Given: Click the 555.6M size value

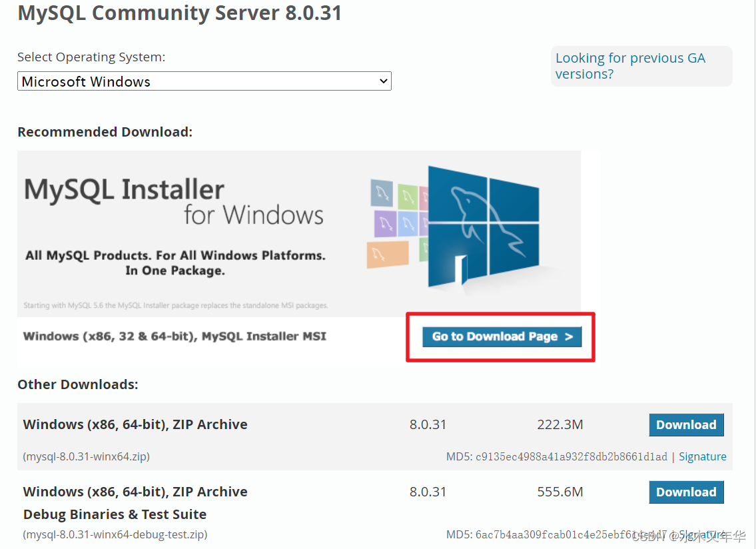Looking at the screenshot, I should click(560, 492).
